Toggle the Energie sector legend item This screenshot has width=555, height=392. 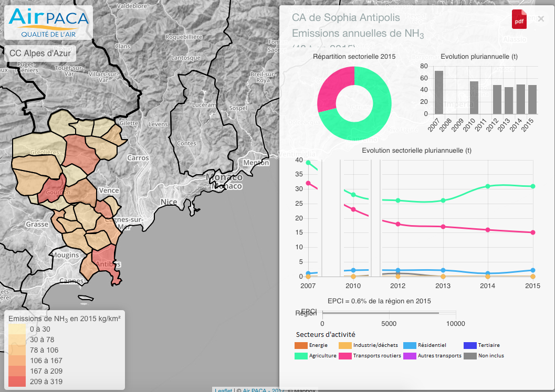tap(301, 345)
